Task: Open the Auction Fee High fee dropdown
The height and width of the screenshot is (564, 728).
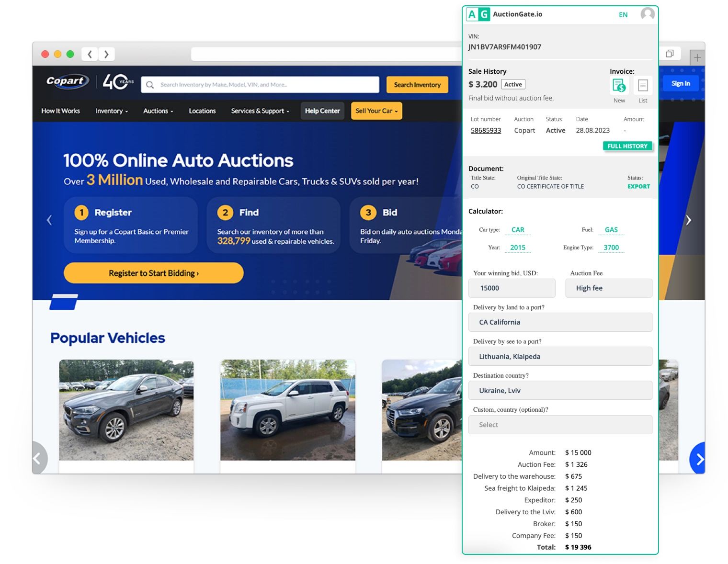Action: coord(609,288)
